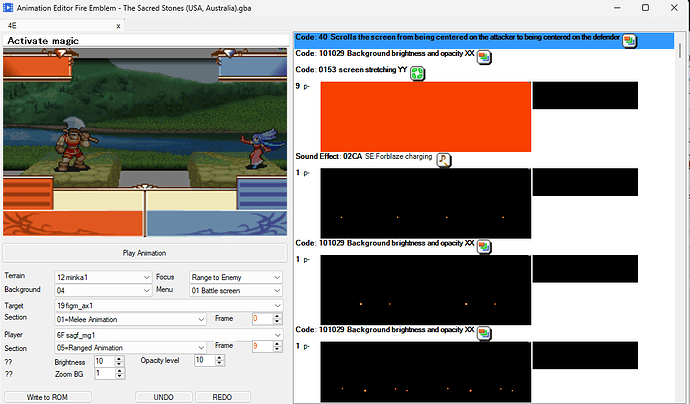The width and height of the screenshot is (690, 404).
Task: Increase the Target Frame stepper value
Action: point(277,316)
